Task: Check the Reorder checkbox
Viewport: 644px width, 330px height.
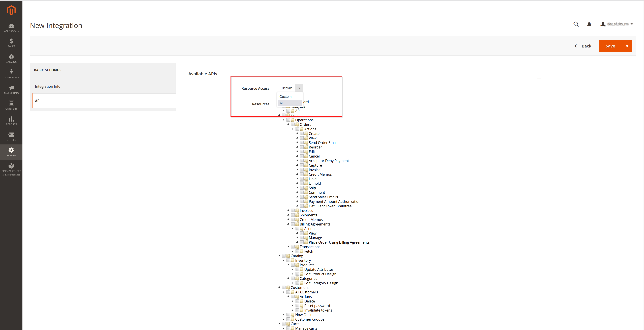Action: click(x=302, y=147)
